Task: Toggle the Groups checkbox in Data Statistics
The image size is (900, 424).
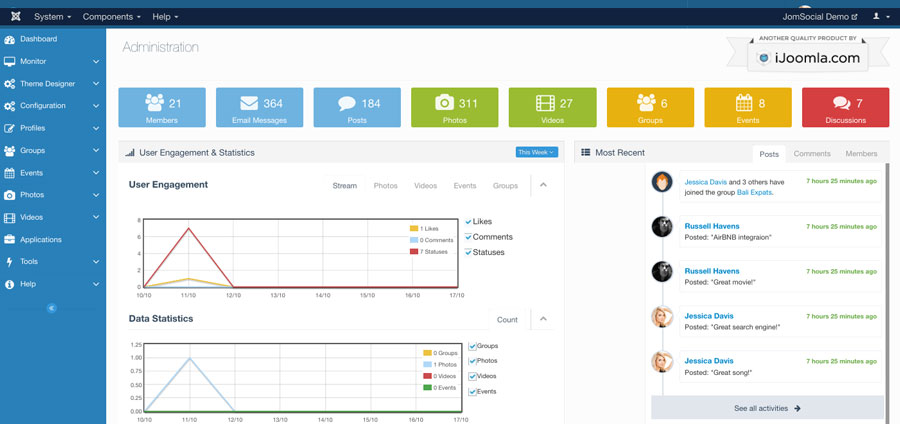Action: (x=472, y=346)
